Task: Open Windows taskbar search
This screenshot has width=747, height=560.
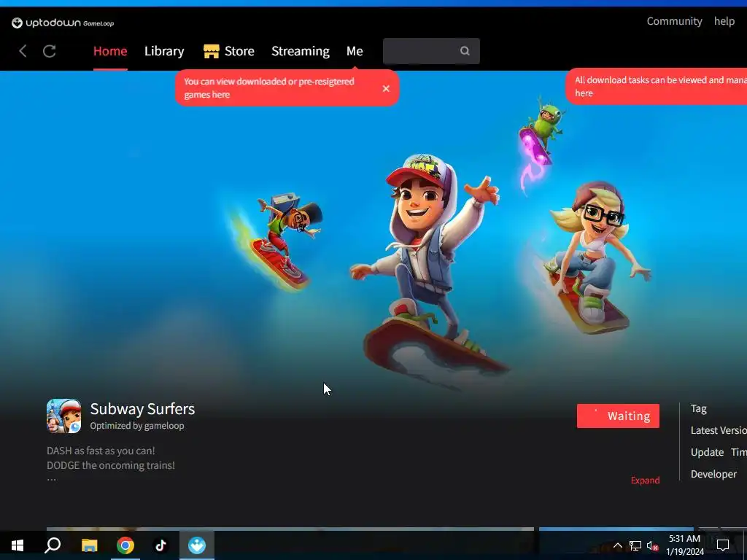Action: 53,545
